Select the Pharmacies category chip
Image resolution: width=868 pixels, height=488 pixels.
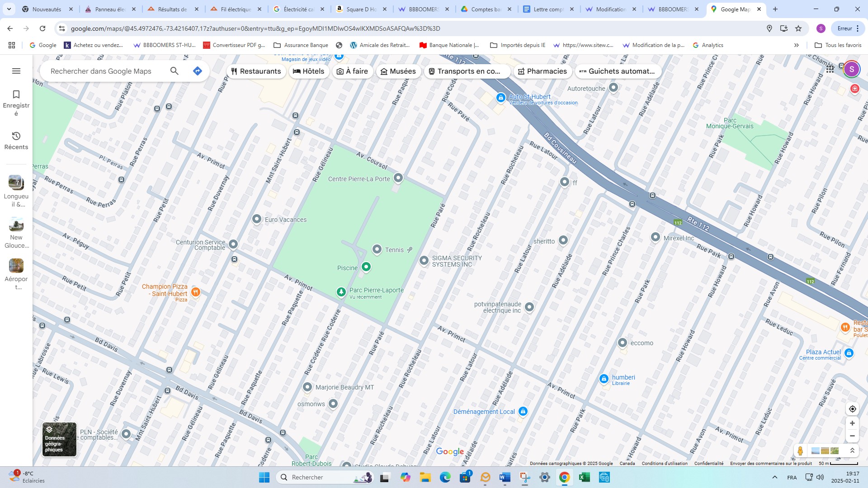click(x=542, y=71)
